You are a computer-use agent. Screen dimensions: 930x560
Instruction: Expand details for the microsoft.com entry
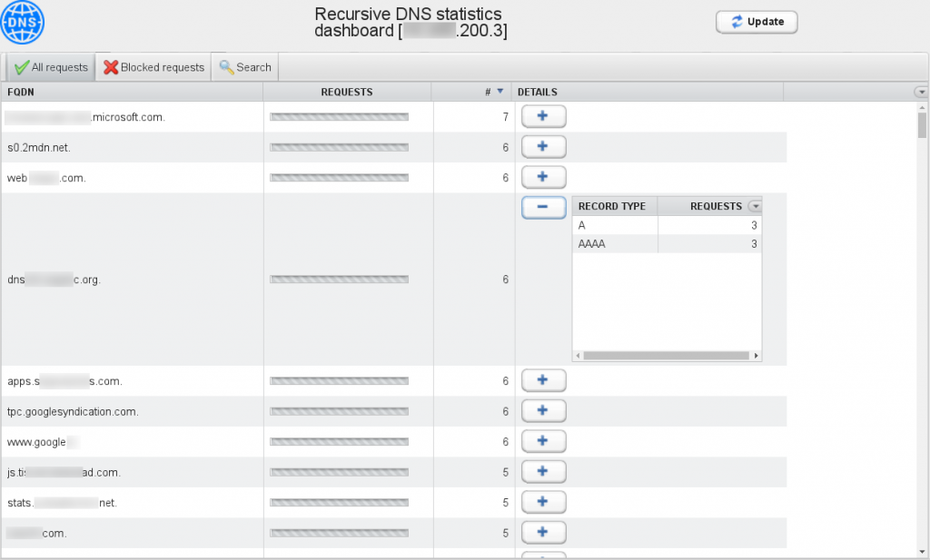(543, 116)
